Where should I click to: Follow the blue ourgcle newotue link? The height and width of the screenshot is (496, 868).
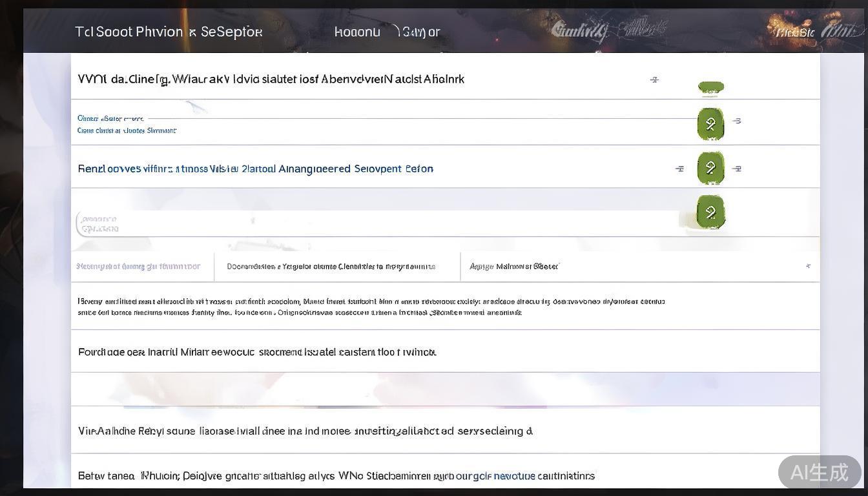[495, 476]
